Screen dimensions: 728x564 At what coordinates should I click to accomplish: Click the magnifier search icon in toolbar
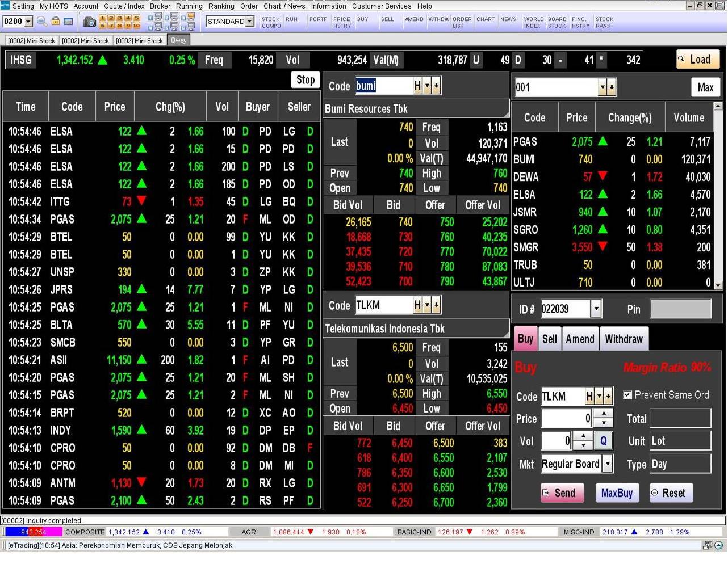42,22
